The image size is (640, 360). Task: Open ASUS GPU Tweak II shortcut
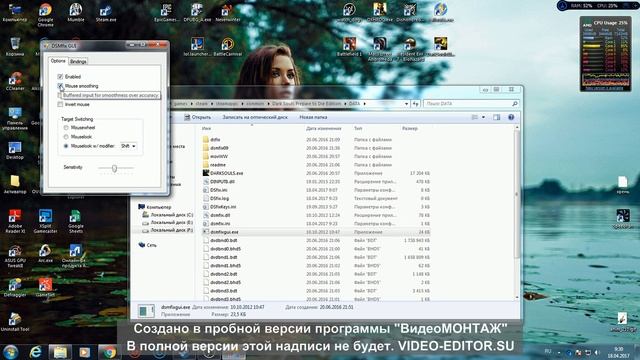(15, 256)
